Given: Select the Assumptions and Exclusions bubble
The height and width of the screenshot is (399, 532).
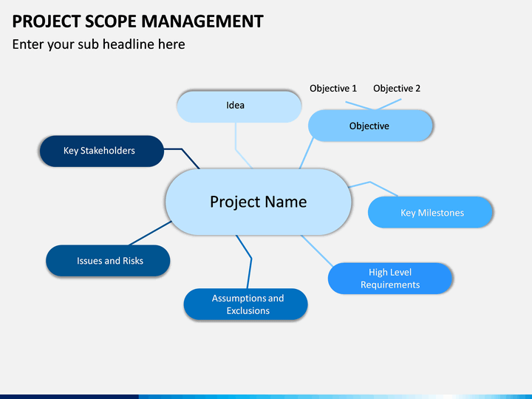Looking at the screenshot, I should [x=245, y=304].
